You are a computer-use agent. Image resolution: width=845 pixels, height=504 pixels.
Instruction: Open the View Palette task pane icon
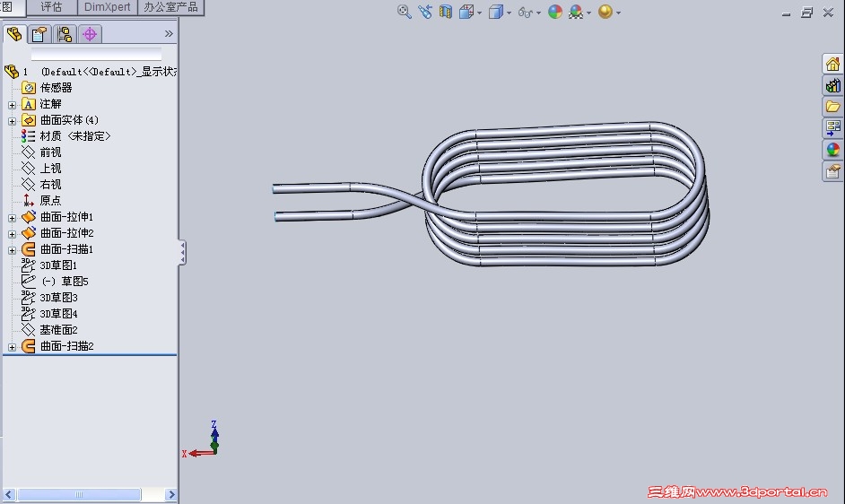832,128
